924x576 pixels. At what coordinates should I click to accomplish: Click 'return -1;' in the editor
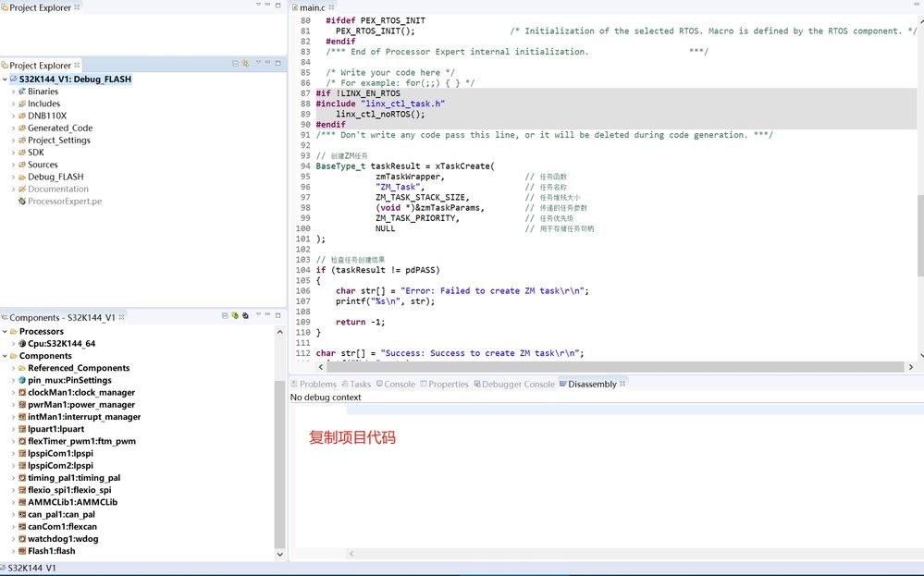click(360, 322)
